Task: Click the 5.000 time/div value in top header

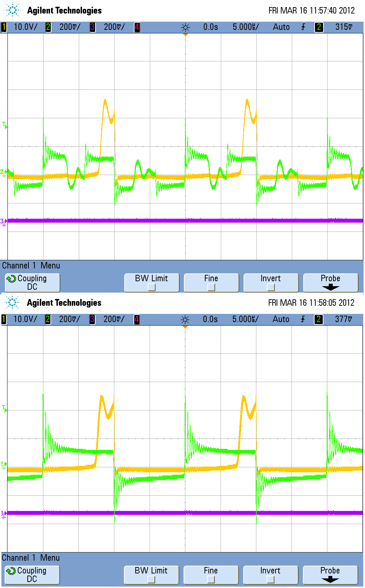Action: [x=246, y=27]
